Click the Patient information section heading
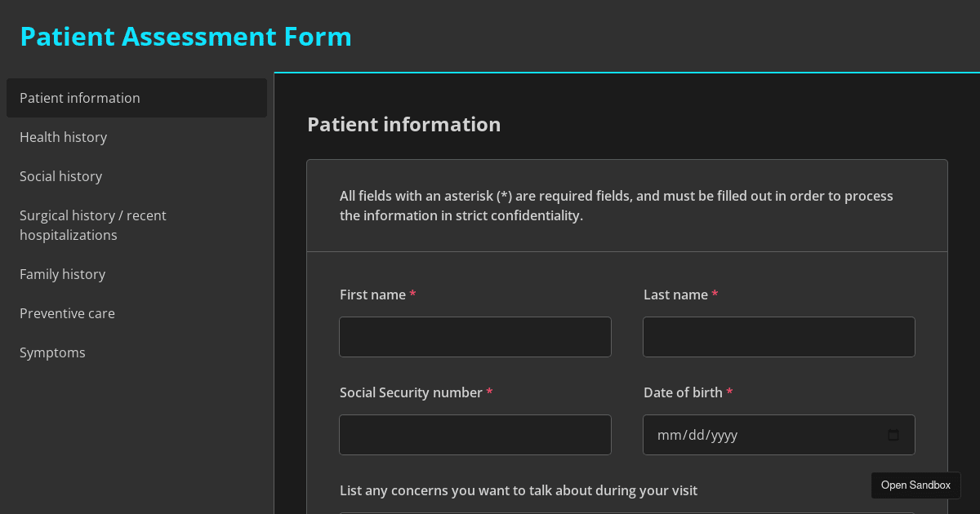The width and height of the screenshot is (980, 514). click(x=404, y=125)
